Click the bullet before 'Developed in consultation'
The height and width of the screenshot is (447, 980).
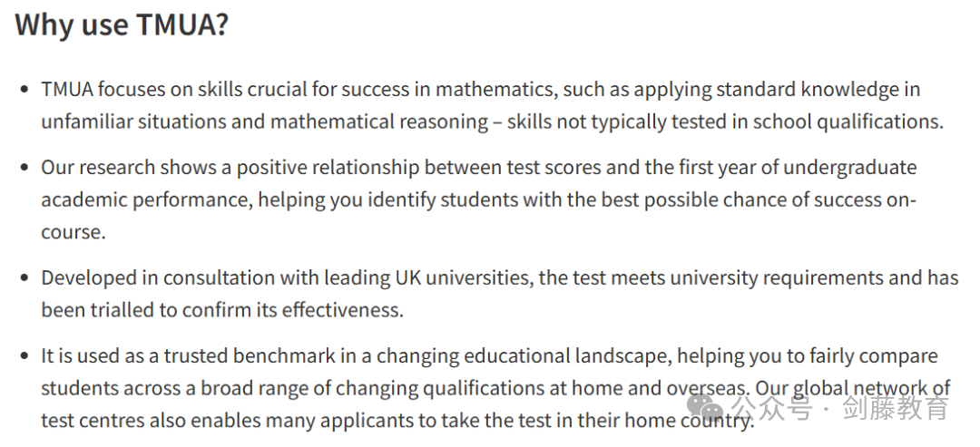point(24,277)
